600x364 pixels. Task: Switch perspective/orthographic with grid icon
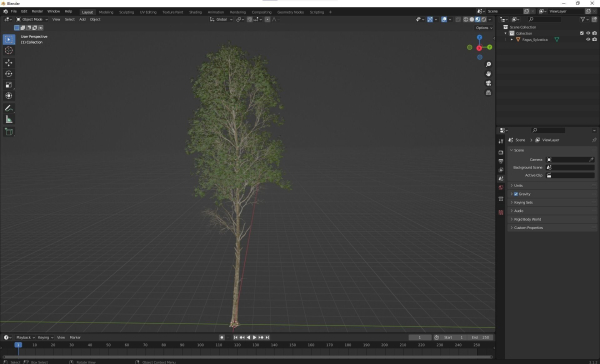tap(488, 93)
